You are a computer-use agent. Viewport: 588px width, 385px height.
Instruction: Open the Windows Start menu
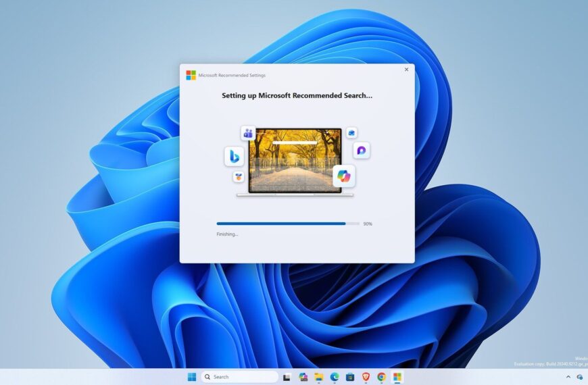pyautogui.click(x=192, y=377)
